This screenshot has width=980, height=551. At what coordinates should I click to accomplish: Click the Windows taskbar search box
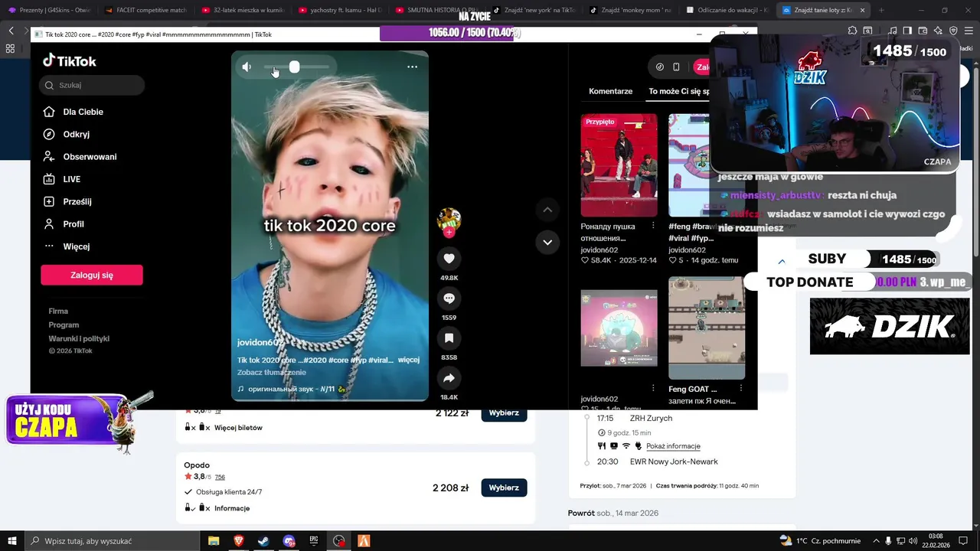[111, 541]
